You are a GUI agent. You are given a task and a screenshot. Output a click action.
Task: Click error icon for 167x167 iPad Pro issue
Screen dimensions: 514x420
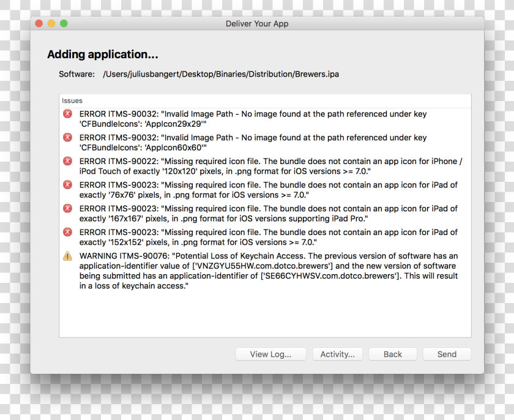67,208
